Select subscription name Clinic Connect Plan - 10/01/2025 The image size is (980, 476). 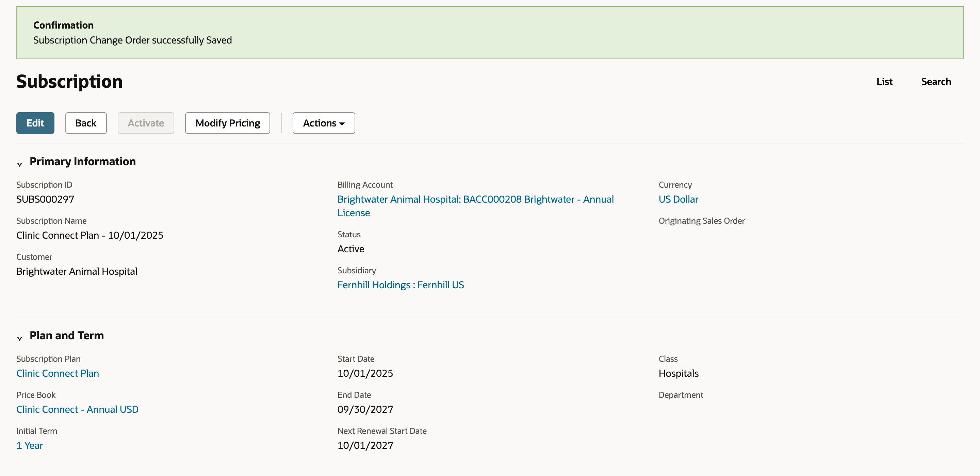click(x=90, y=235)
